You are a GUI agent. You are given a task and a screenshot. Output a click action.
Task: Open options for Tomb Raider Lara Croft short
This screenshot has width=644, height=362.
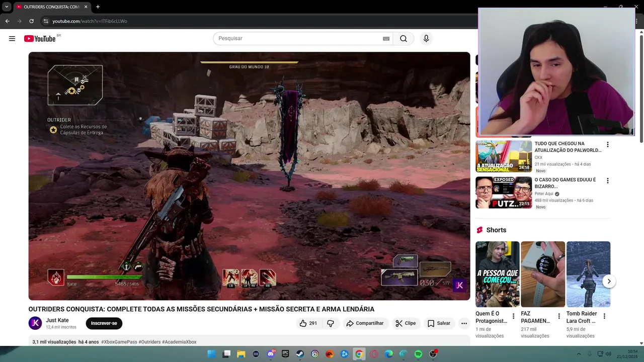point(604,316)
